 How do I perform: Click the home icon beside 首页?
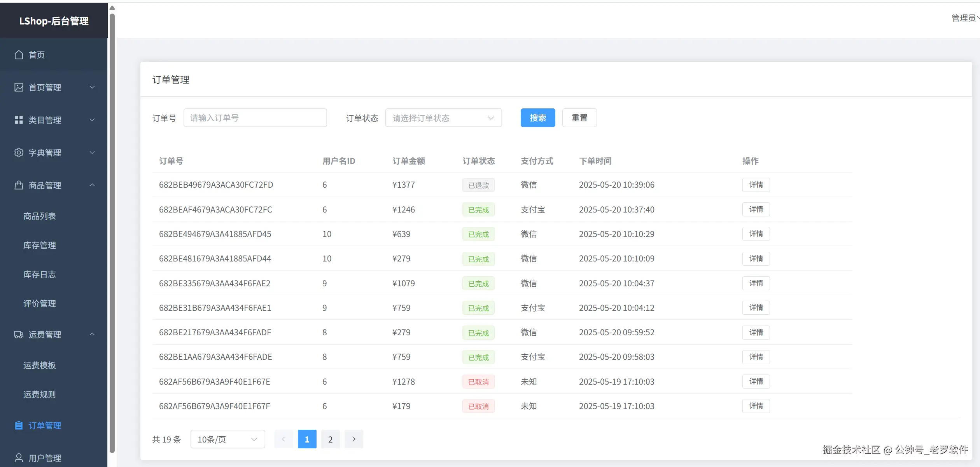click(x=19, y=55)
